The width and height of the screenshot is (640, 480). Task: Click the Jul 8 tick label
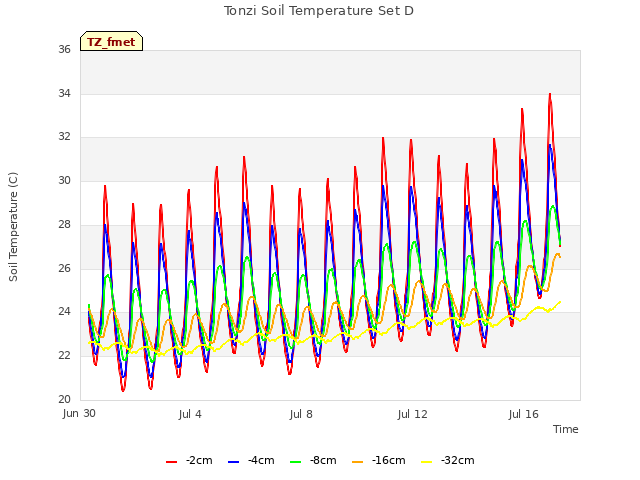(x=301, y=415)
